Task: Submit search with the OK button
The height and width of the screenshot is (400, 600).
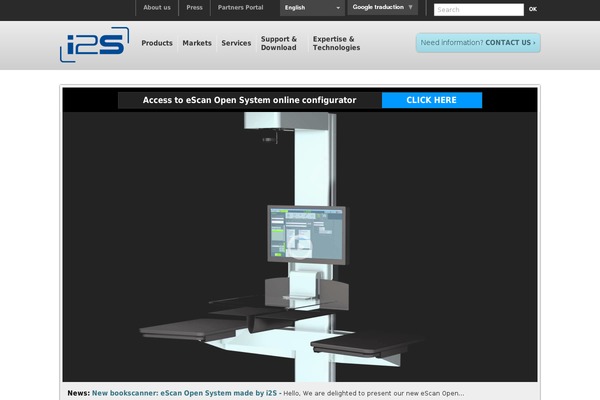Action: point(533,9)
